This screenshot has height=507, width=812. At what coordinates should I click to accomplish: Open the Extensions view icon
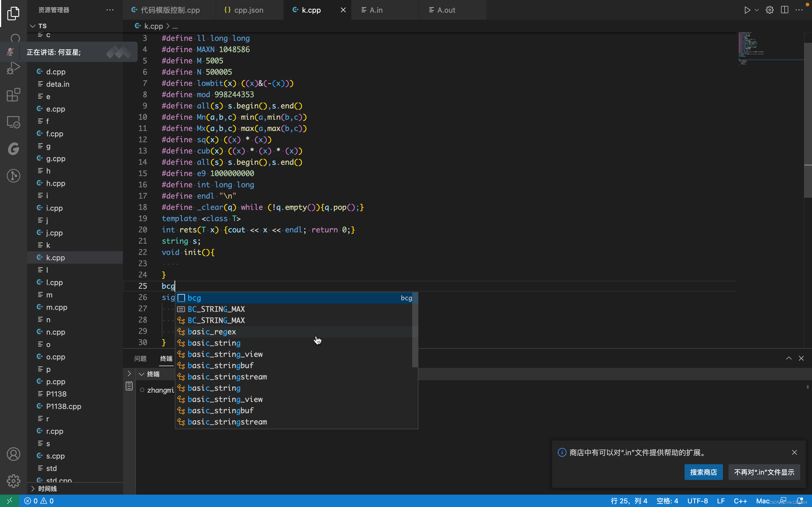click(14, 95)
